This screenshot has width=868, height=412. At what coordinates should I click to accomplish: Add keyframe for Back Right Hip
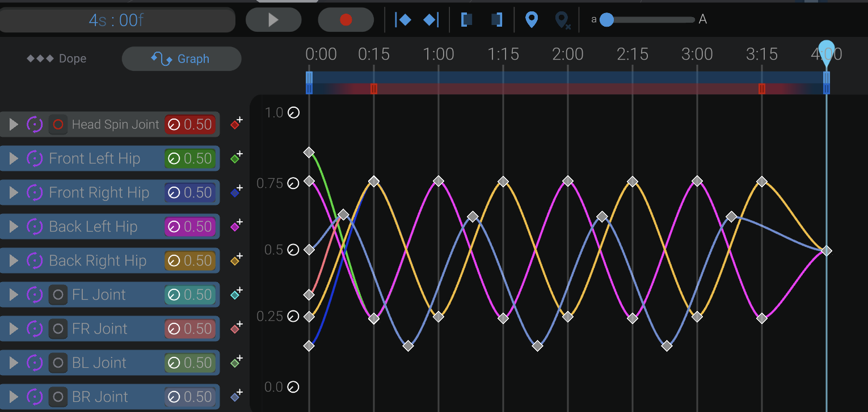(x=237, y=260)
